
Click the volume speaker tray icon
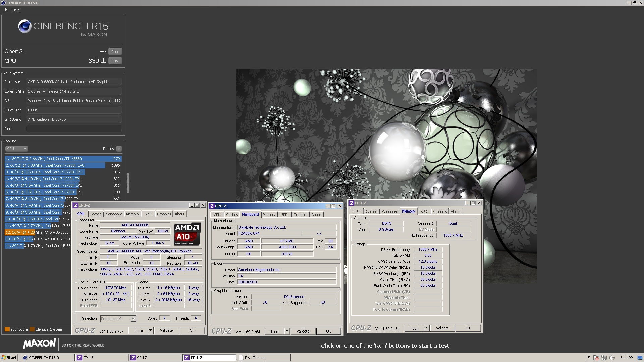pyautogui.click(x=612, y=358)
